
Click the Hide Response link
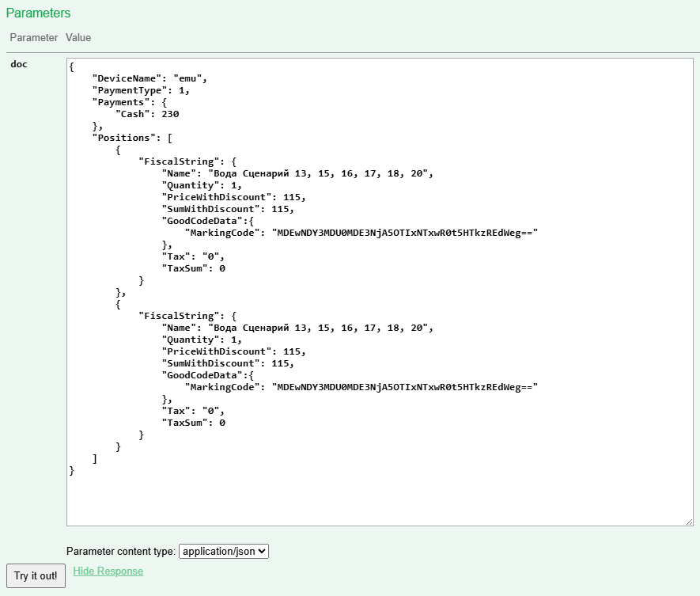pos(108,571)
